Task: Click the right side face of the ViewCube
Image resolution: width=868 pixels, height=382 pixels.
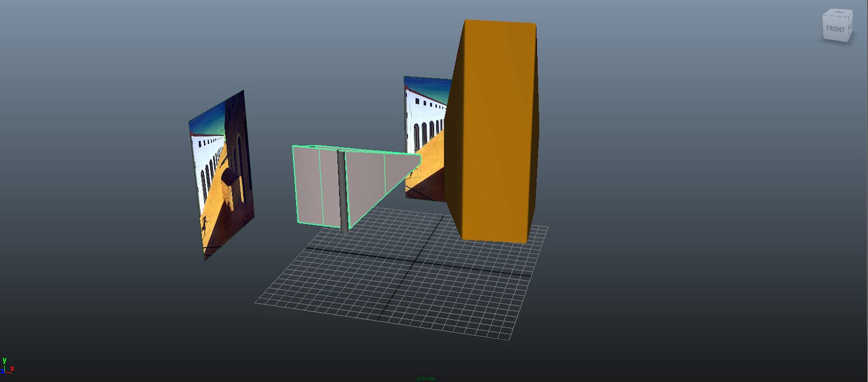Action: point(850,26)
